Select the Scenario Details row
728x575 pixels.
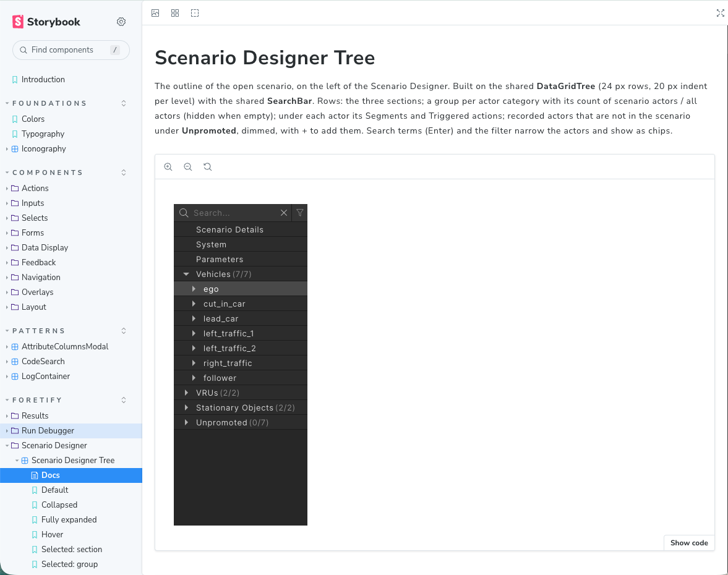coord(241,230)
